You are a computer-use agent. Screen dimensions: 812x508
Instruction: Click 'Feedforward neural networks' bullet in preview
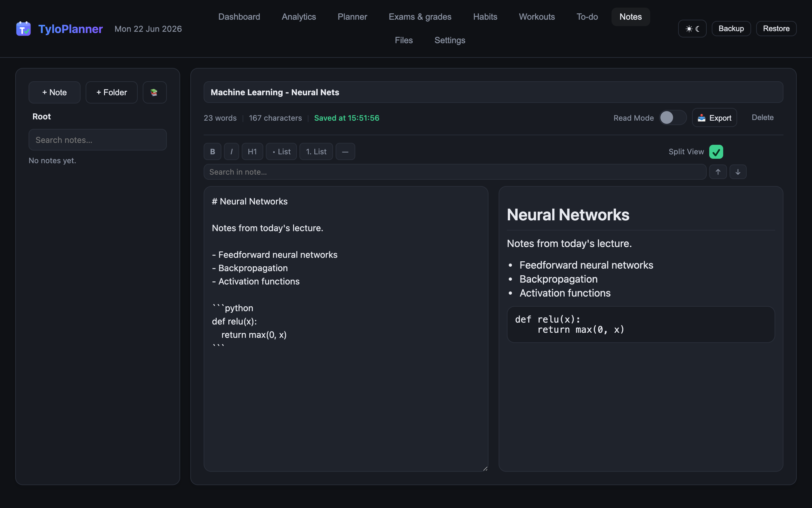(x=586, y=265)
